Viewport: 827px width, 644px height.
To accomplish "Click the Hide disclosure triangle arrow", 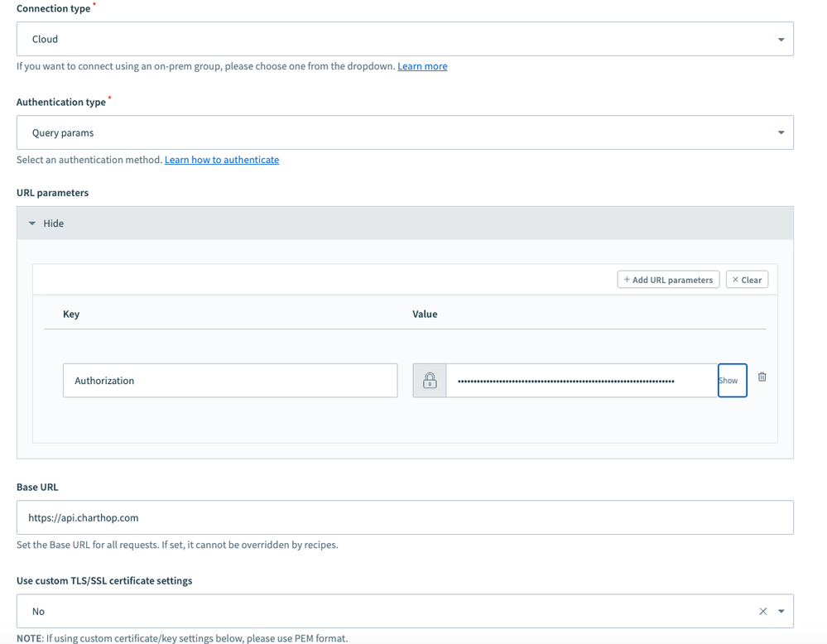I will tap(32, 223).
